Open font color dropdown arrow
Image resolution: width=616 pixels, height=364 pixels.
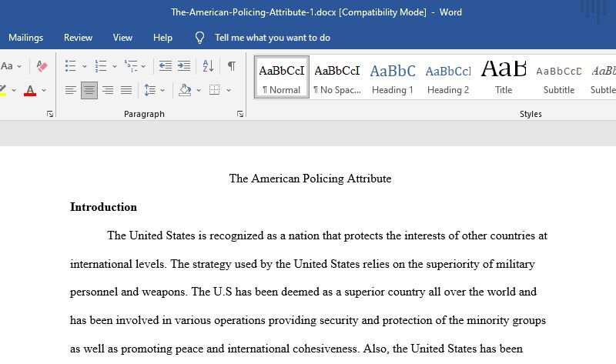44,91
